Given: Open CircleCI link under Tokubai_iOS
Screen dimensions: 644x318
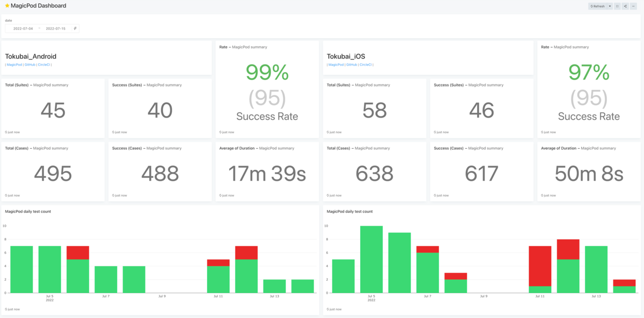Looking at the screenshot, I should pyautogui.click(x=366, y=64).
